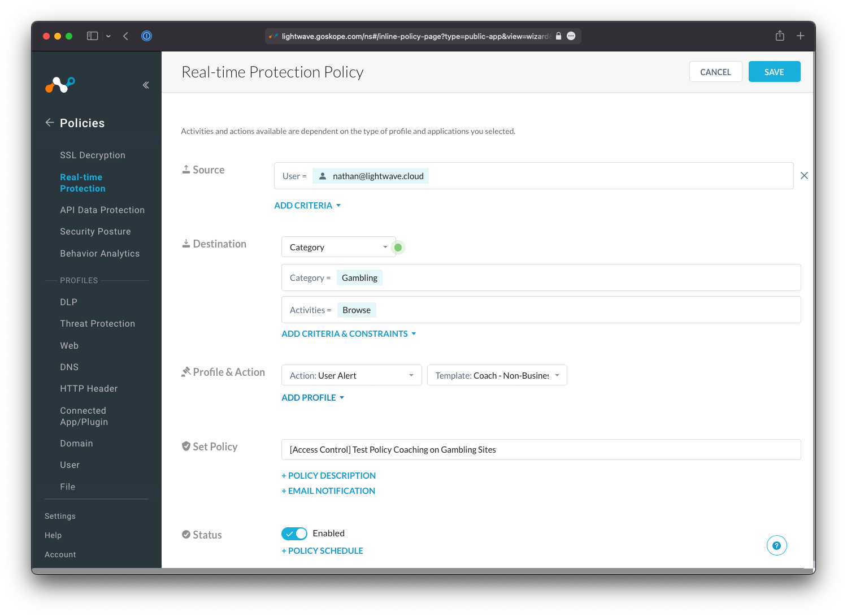
Task: Open the help question mark icon
Action: tap(776, 545)
